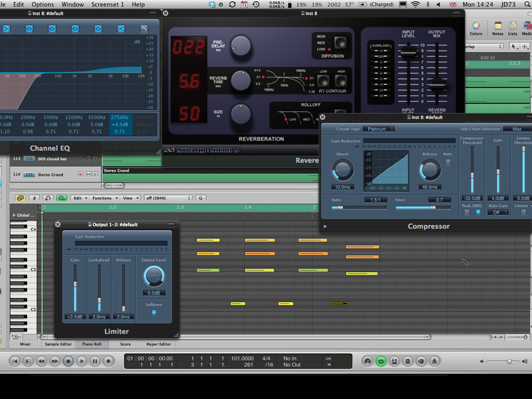
Task: Click the MIDI in headphone button
Action: click(48, 198)
